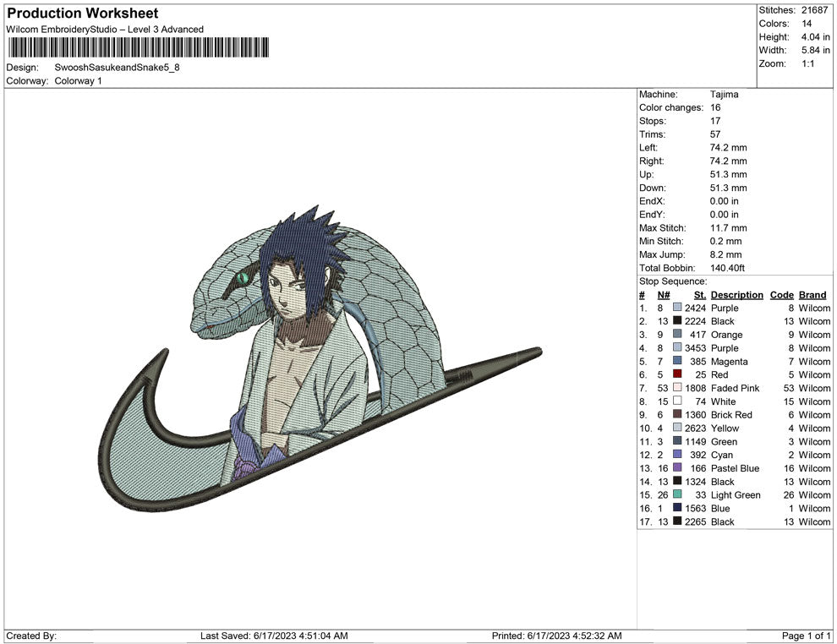Image resolution: width=837 pixels, height=644 pixels.
Task: Select the Black swatch with 2265 stitches
Action: click(x=677, y=521)
